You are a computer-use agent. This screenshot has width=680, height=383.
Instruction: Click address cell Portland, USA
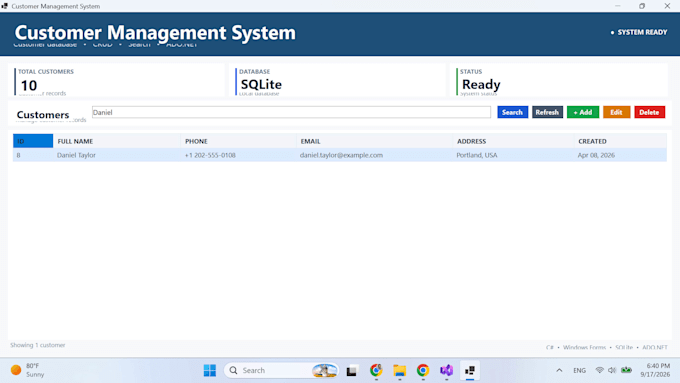pyautogui.click(x=513, y=155)
